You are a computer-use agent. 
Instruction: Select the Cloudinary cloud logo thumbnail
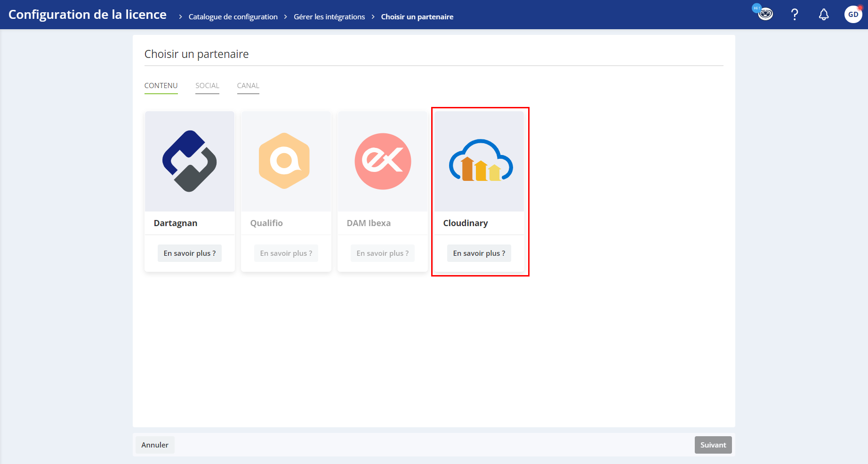(x=479, y=161)
